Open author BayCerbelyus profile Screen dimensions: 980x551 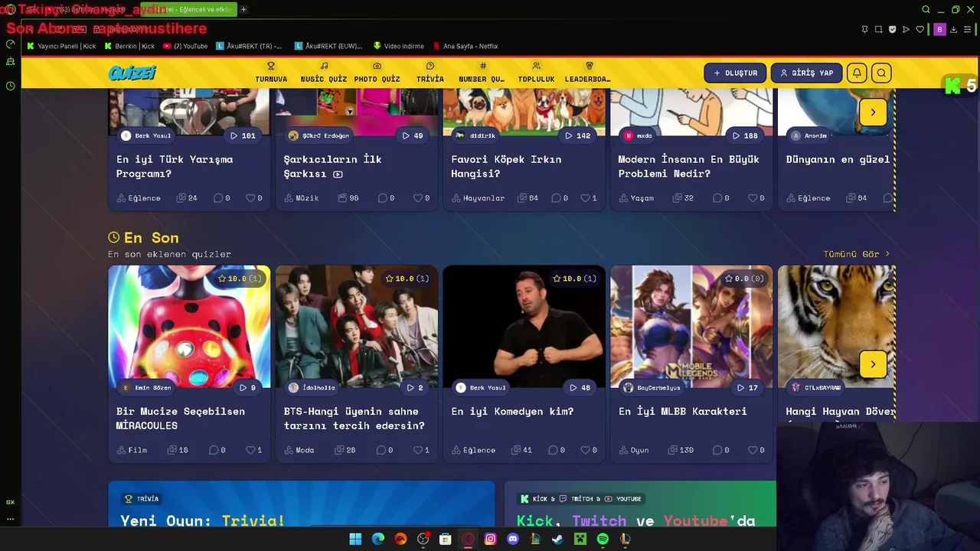(652, 388)
